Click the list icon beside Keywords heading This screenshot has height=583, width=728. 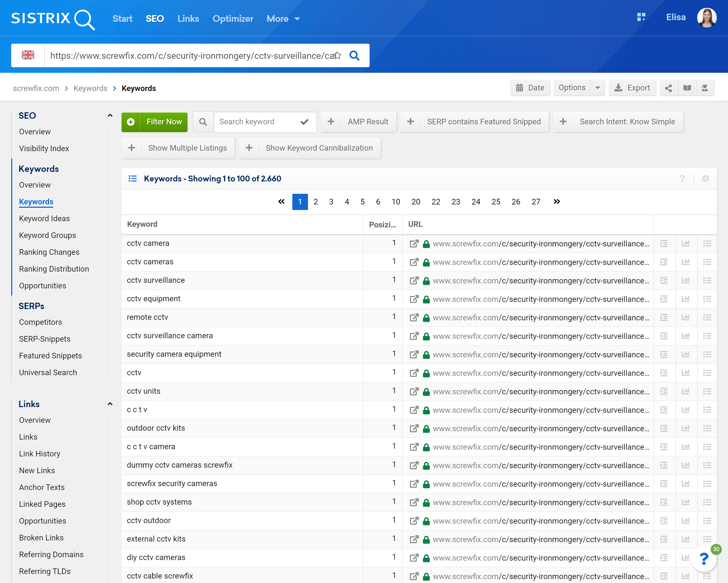click(x=133, y=178)
